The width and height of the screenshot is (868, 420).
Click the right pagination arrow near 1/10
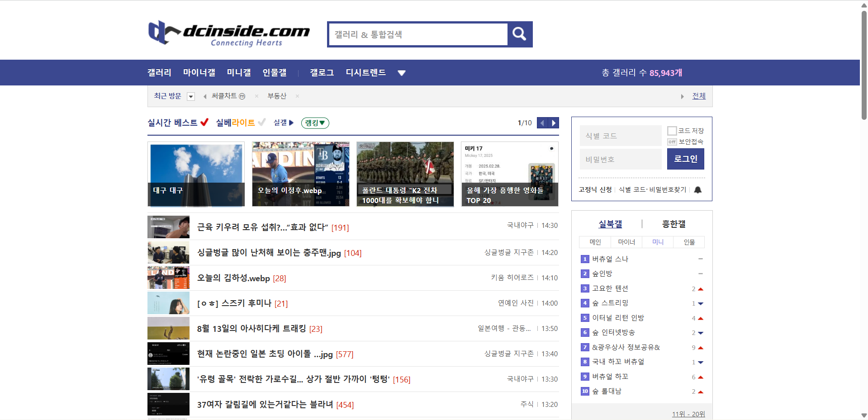(x=554, y=123)
